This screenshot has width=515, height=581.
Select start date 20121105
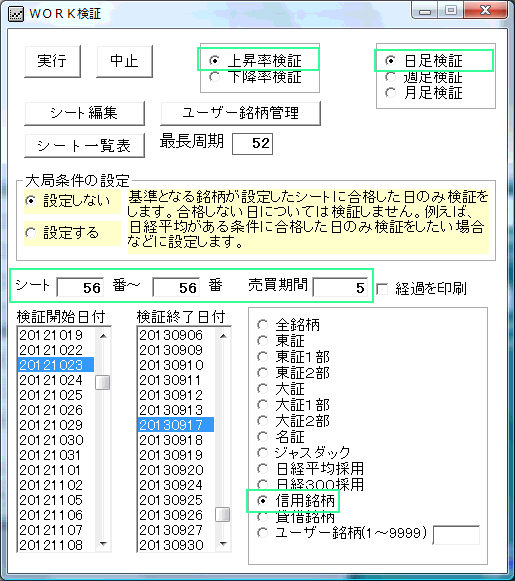[56, 500]
